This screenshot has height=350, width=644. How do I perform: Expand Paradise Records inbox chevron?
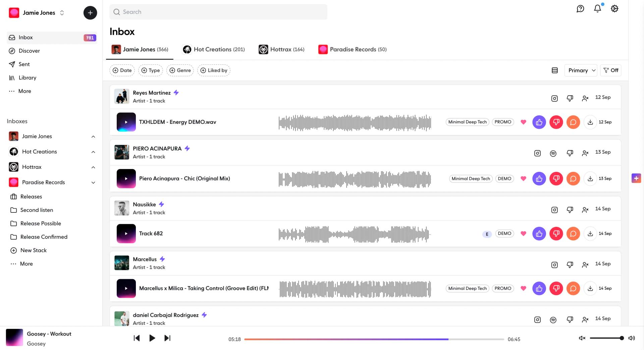[93, 183]
